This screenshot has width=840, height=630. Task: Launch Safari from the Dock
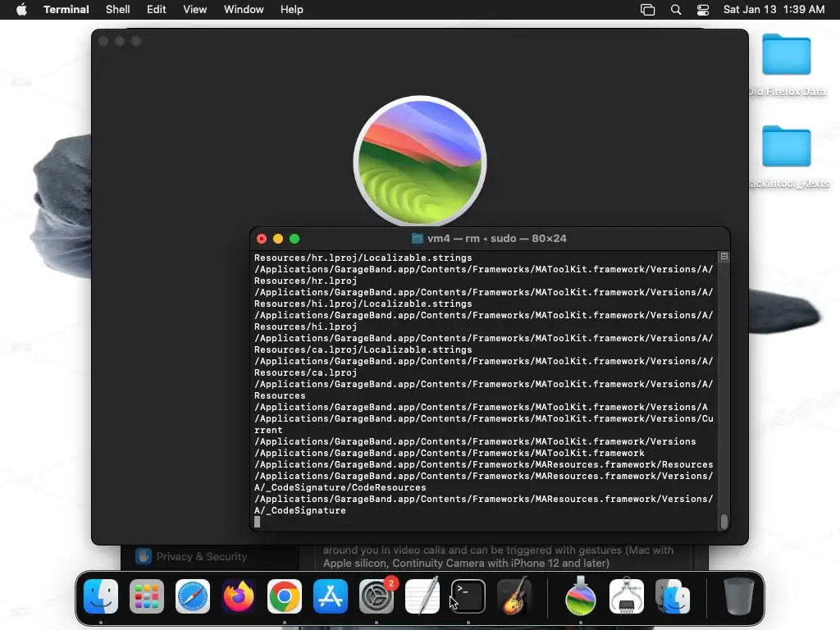(x=193, y=596)
